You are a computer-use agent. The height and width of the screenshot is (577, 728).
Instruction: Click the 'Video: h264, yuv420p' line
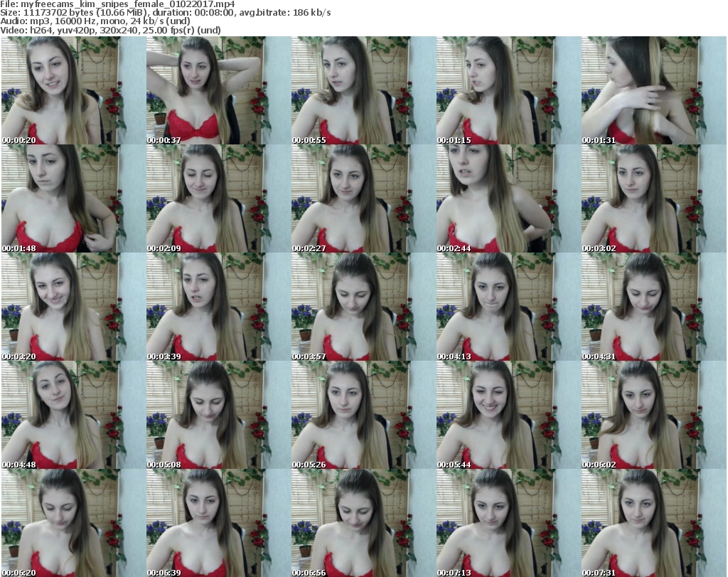(110, 30)
